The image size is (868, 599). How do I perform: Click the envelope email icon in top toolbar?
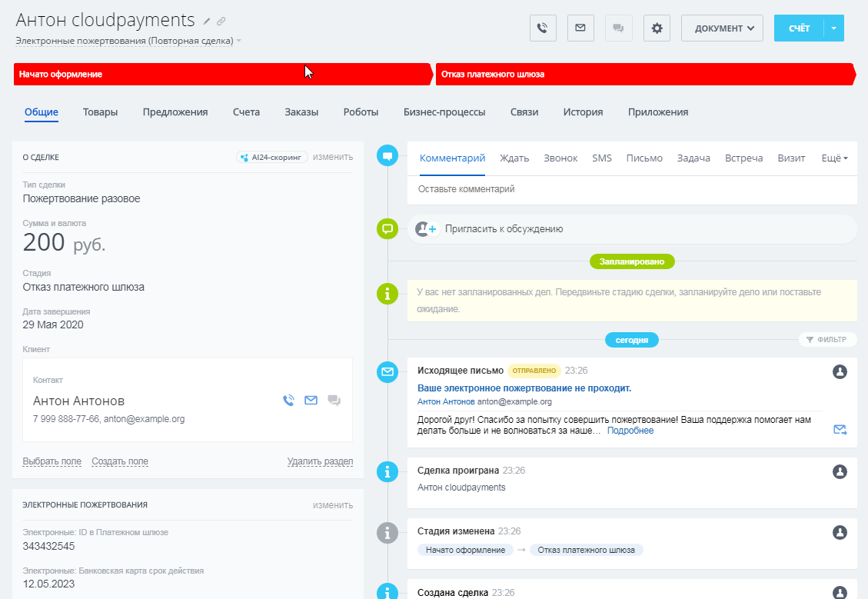[580, 28]
